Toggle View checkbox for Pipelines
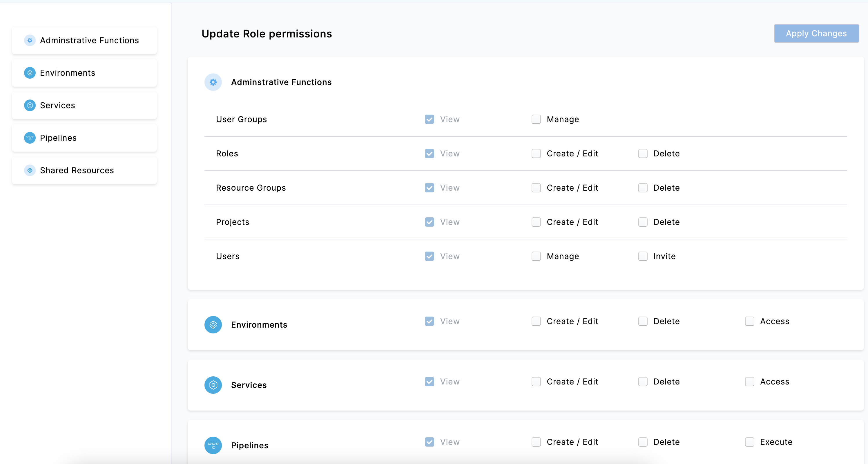 (x=429, y=442)
